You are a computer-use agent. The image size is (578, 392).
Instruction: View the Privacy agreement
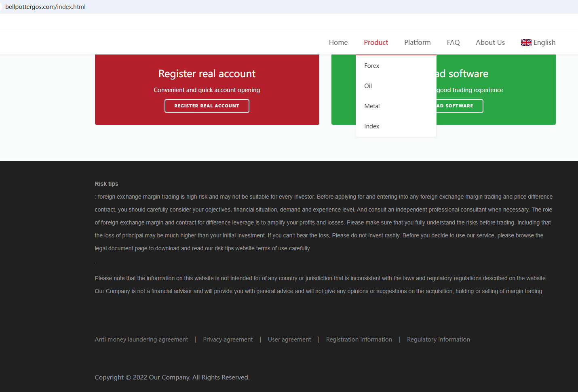228,340
